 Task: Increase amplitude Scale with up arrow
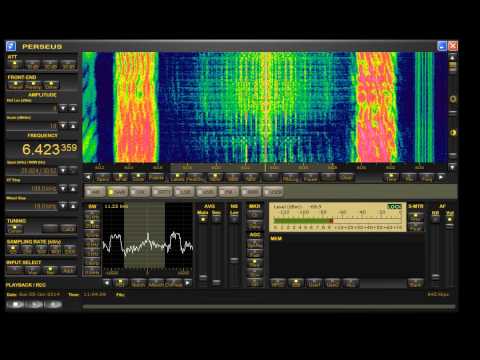[73, 125]
